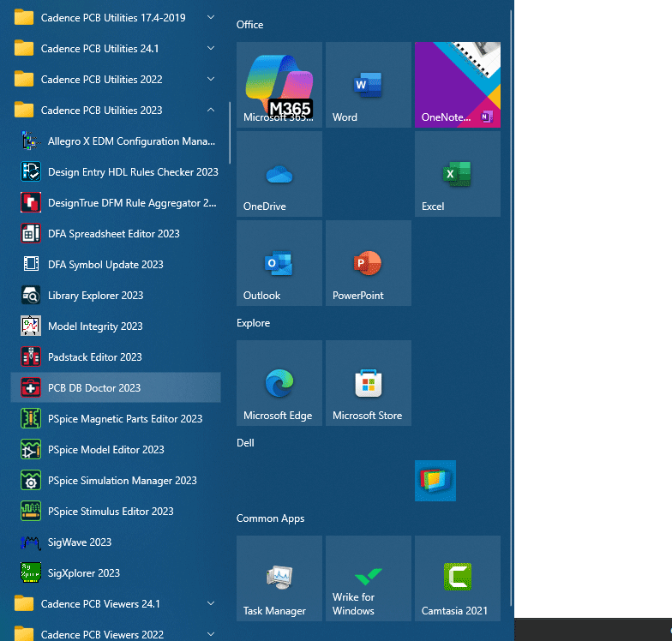Open Allegro X EDM Configuration Manager icon
This screenshot has width=672, height=641.
(31, 141)
